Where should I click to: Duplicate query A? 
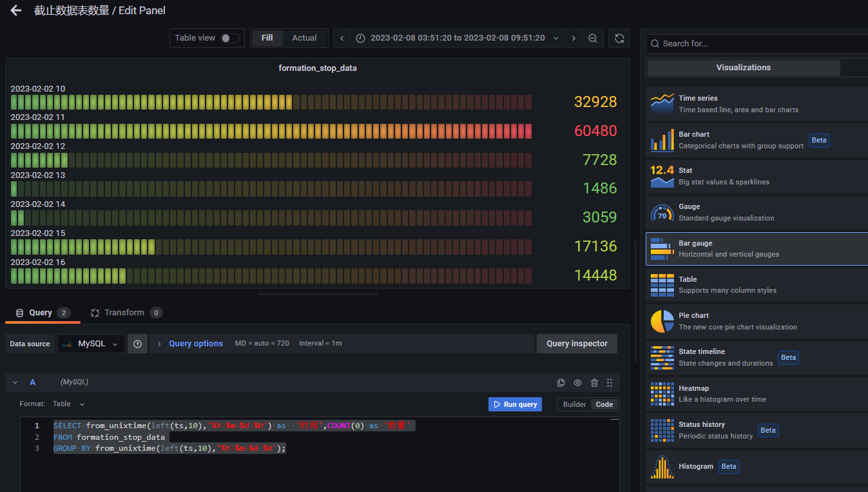pos(561,382)
